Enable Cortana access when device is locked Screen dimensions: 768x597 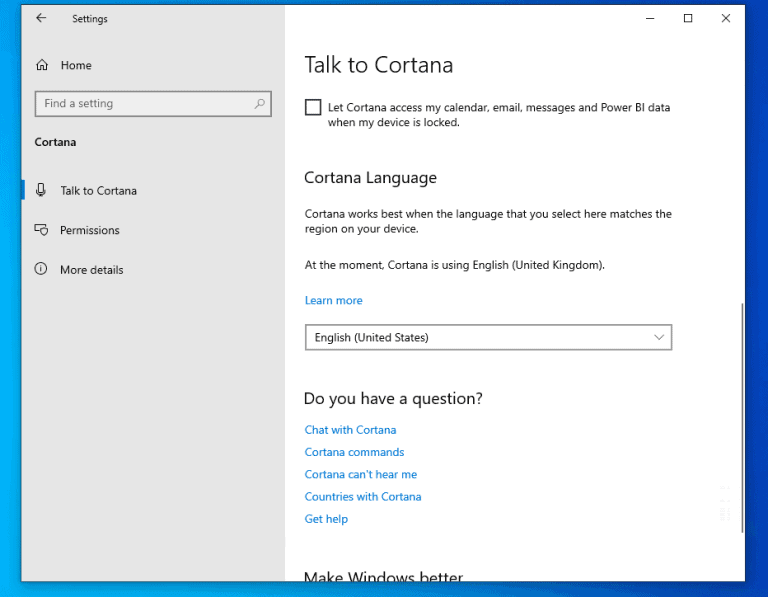pyautogui.click(x=313, y=107)
